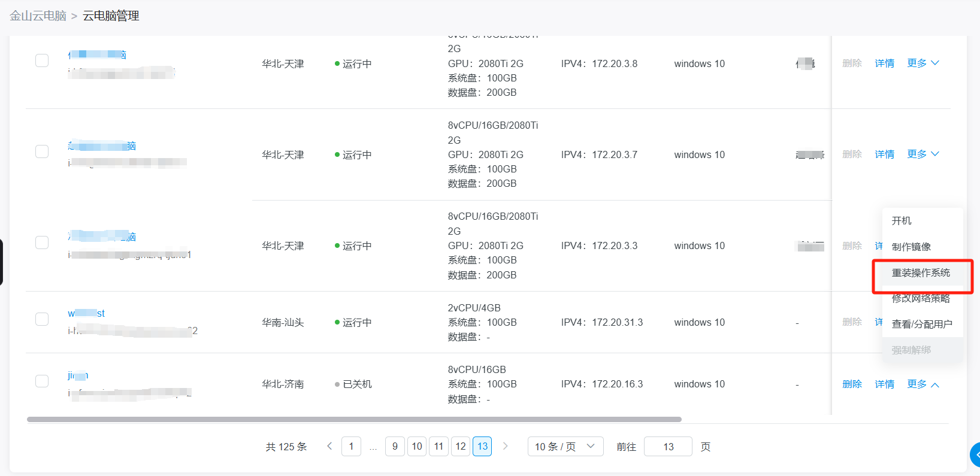The width and height of the screenshot is (980, 476).
Task: Expand 更多 menu for the 172.20.3.7 row
Action: 922,154
